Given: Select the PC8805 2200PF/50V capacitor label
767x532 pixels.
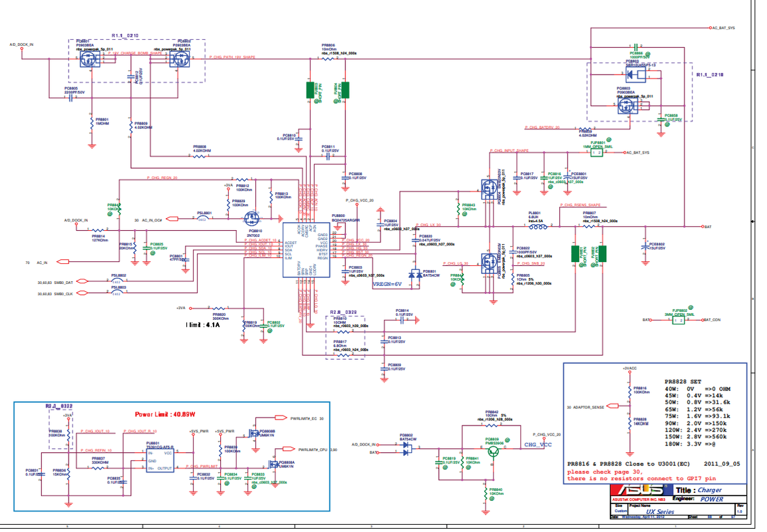Looking at the screenshot, I should click(75, 90).
